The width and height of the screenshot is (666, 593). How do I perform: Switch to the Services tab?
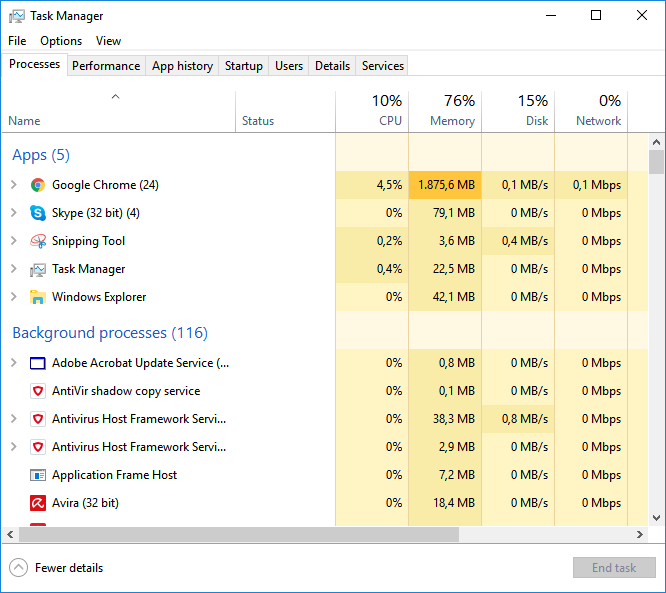[383, 66]
